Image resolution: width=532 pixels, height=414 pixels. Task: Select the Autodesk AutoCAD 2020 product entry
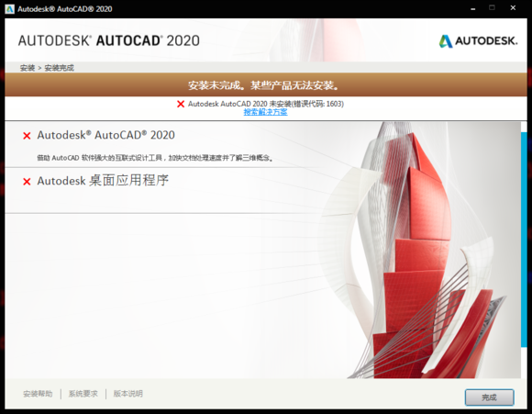click(105, 135)
